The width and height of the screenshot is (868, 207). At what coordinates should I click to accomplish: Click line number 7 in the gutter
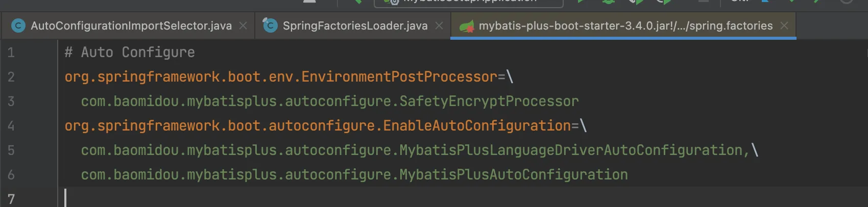(x=11, y=199)
